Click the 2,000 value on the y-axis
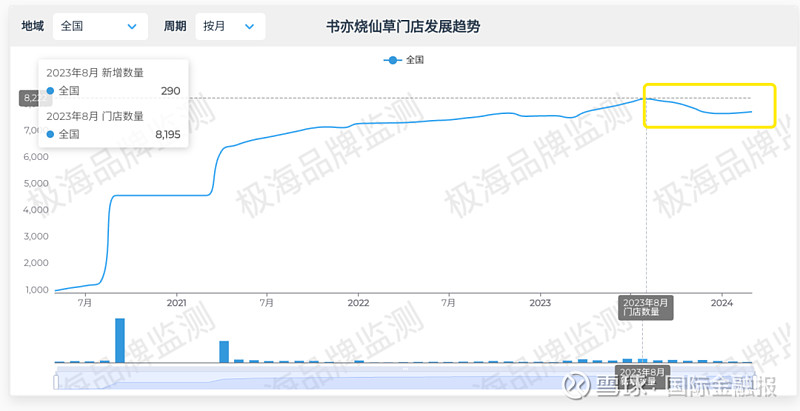Viewport: 800px width, 411px height. pos(38,263)
